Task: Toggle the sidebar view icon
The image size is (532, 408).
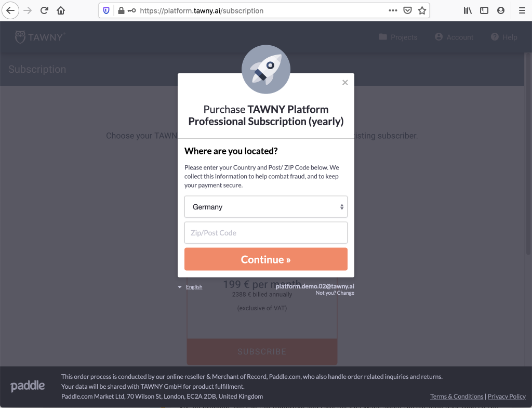Action: click(484, 10)
